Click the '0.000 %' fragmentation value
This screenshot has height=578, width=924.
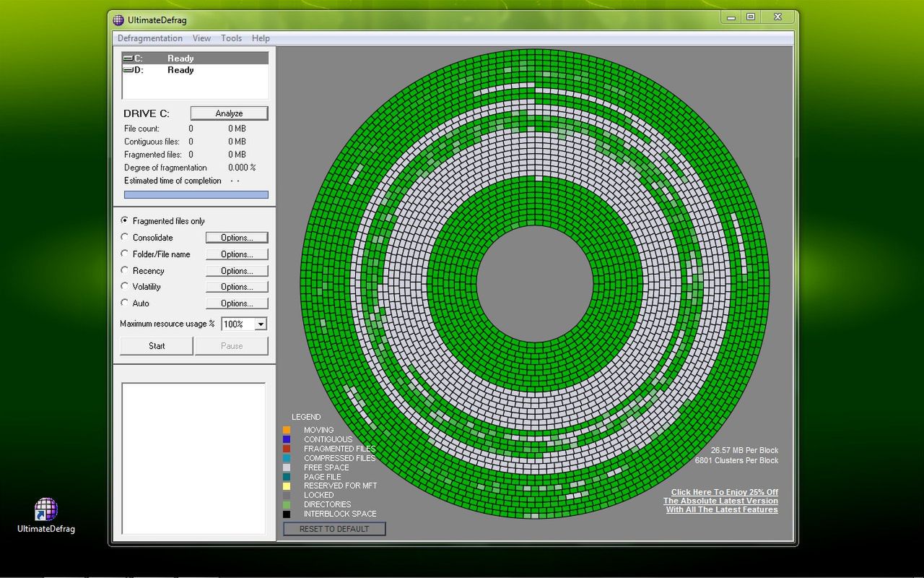[x=242, y=168]
